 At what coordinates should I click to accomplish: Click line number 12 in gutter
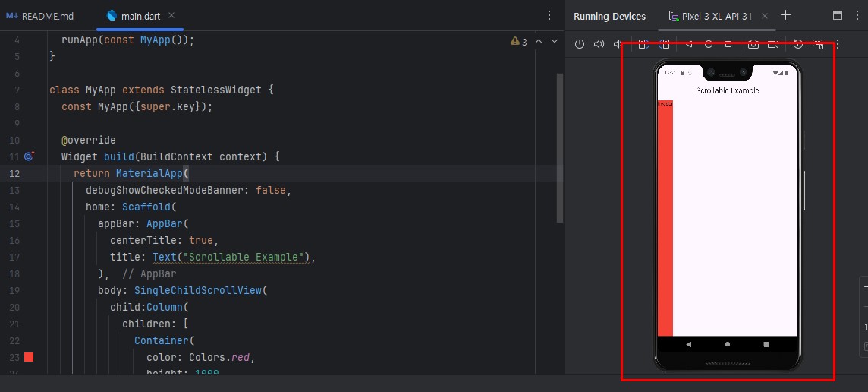pos(14,173)
